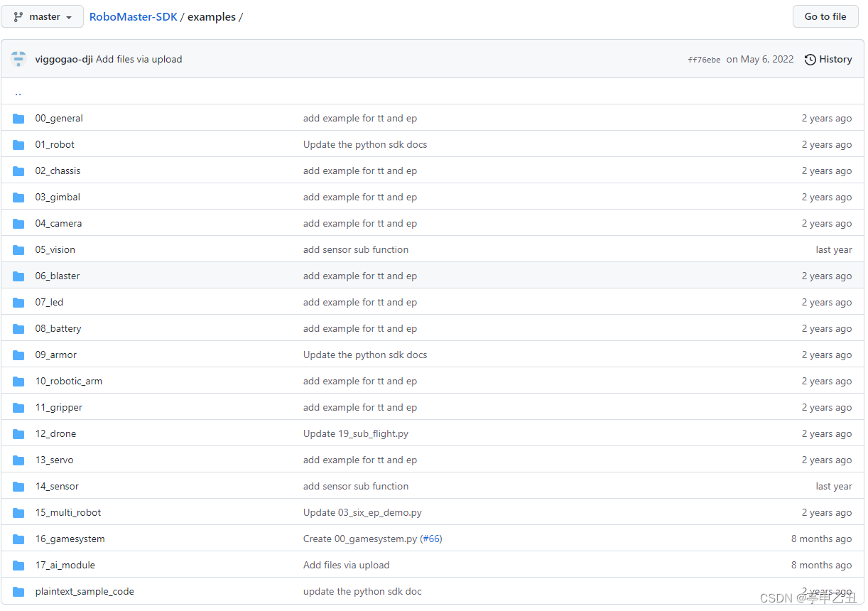This screenshot has width=868, height=611.
Task: Open the 07_led folder
Action: pos(49,303)
